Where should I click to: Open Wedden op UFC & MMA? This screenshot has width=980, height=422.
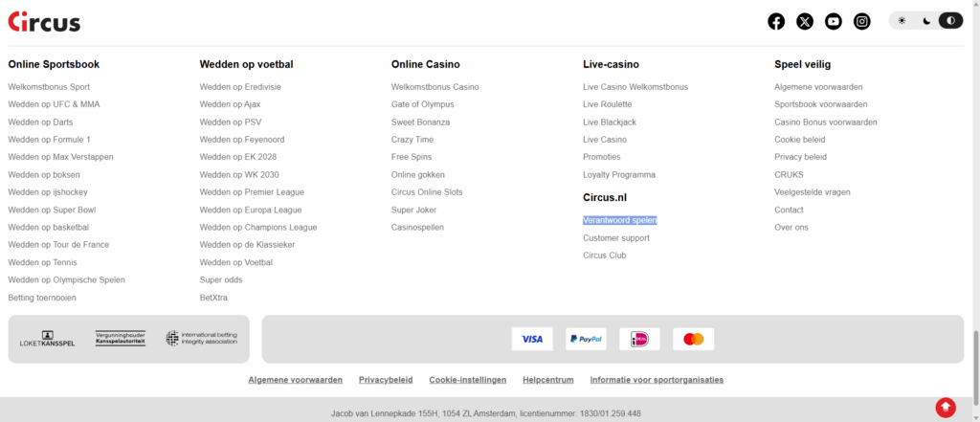point(54,104)
